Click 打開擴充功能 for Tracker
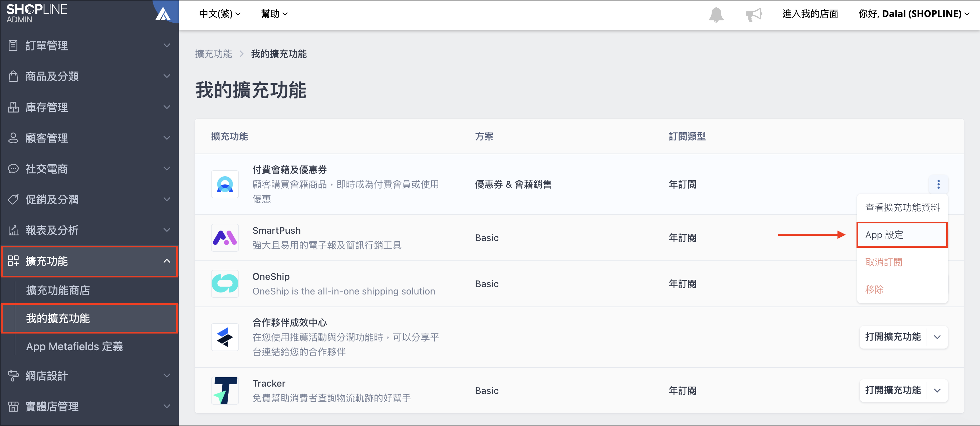The image size is (980, 426). coord(893,390)
